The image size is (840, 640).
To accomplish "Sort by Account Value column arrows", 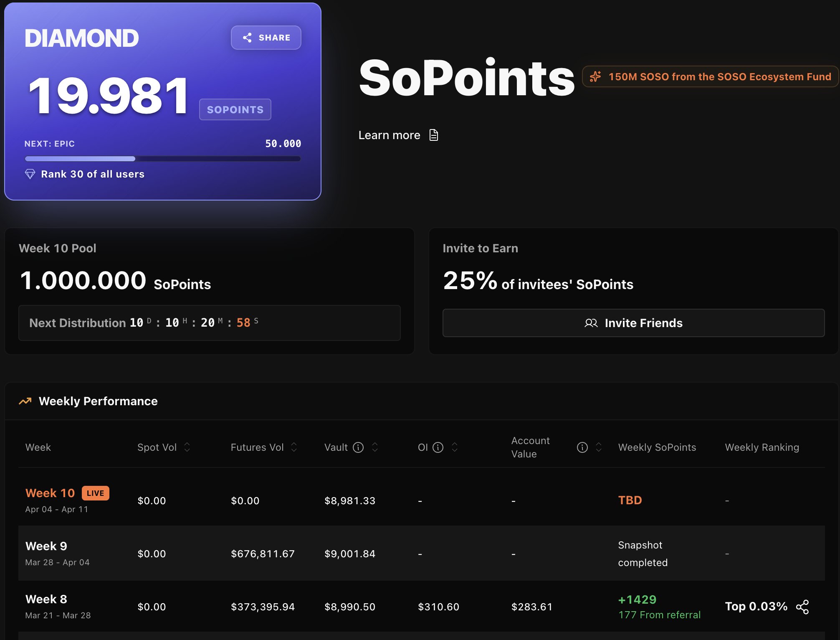I will [x=598, y=447].
